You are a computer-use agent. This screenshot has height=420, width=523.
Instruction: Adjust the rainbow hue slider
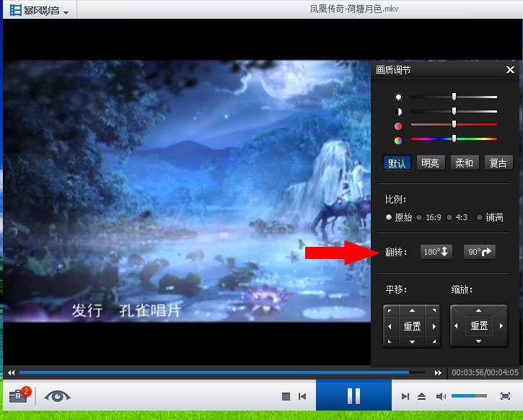(454, 139)
